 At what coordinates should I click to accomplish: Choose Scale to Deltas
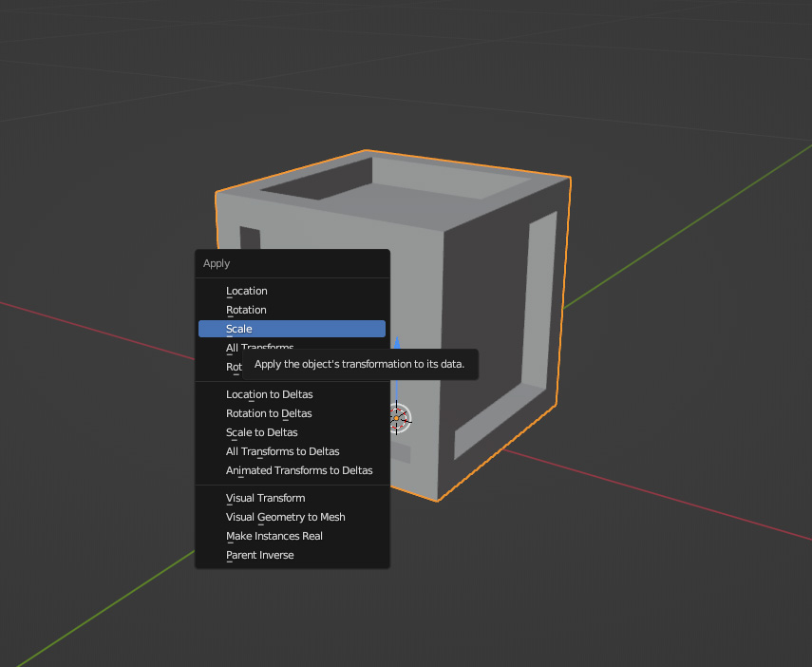pyautogui.click(x=292, y=432)
